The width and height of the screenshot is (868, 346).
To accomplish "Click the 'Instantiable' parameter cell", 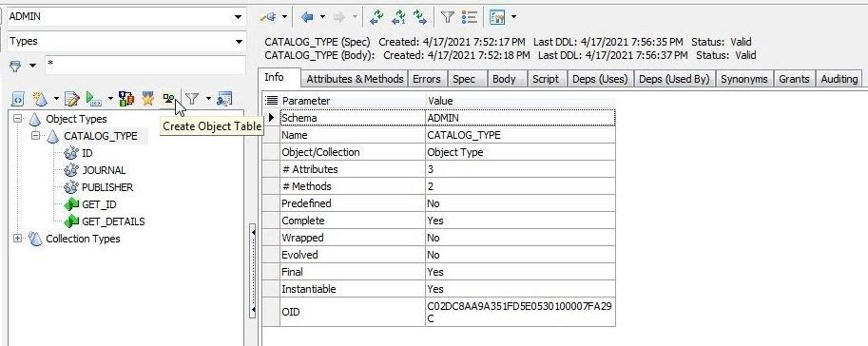I will coord(353,289).
